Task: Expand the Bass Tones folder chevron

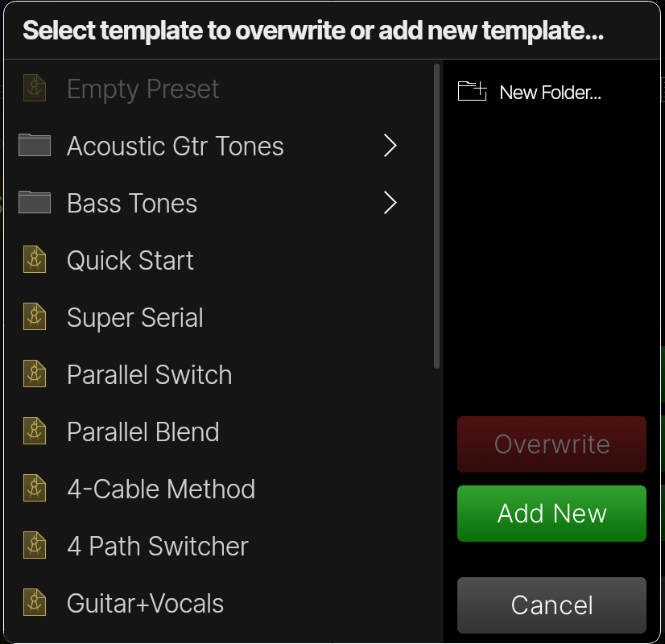Action: pyautogui.click(x=390, y=203)
